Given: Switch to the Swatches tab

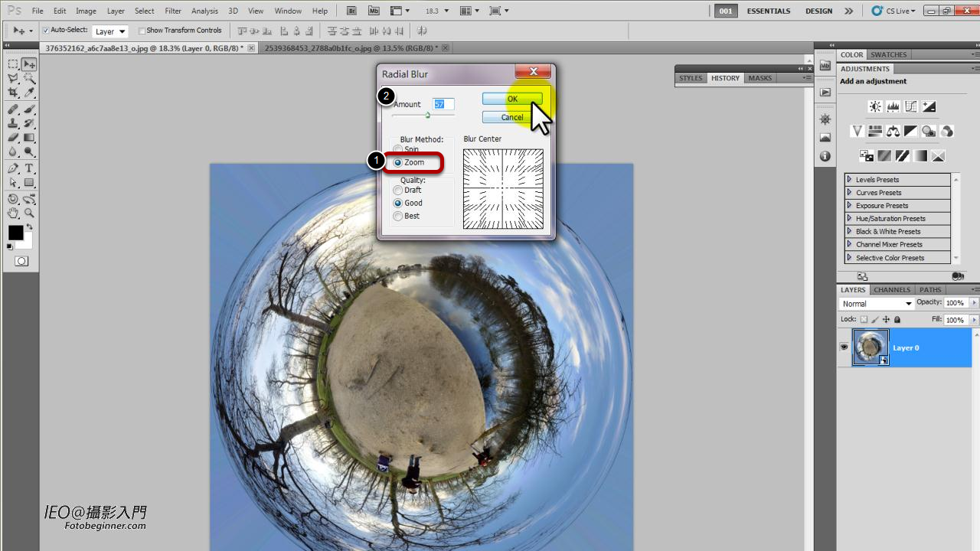Looking at the screenshot, I should click(x=889, y=55).
